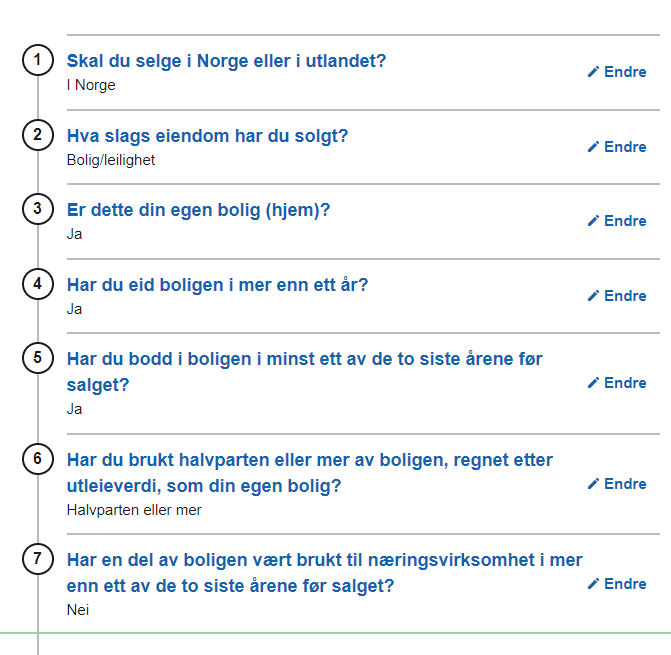Select step 6 circle marker
The image size is (671, 655).
37,459
